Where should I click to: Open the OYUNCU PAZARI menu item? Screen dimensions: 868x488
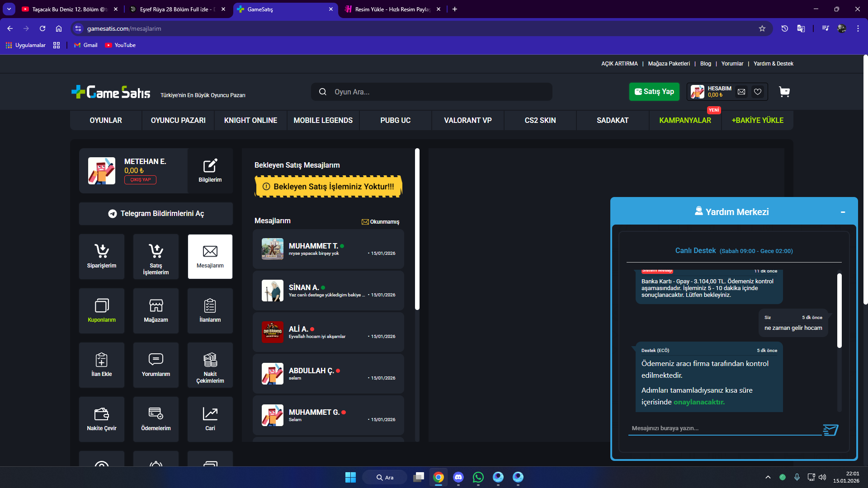[x=178, y=120]
